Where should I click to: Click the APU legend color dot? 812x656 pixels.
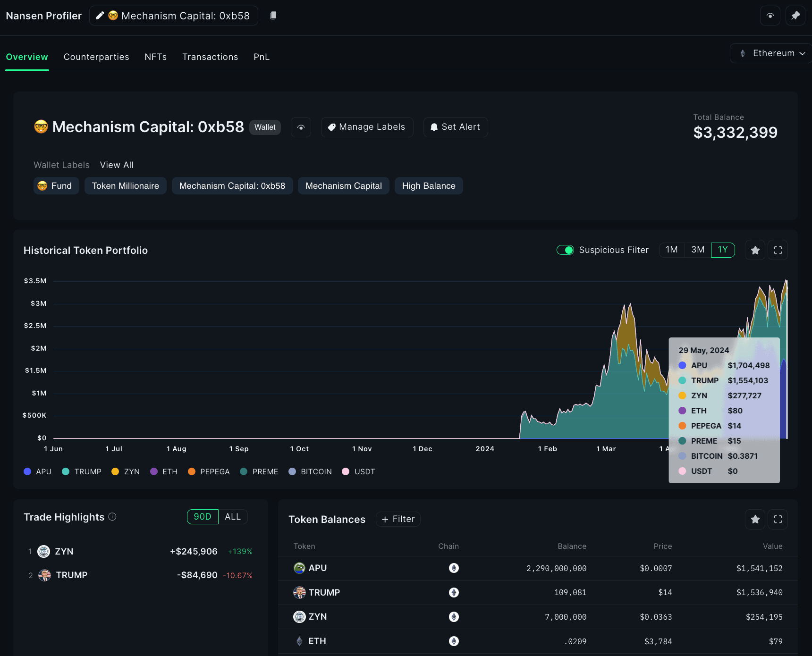point(27,471)
